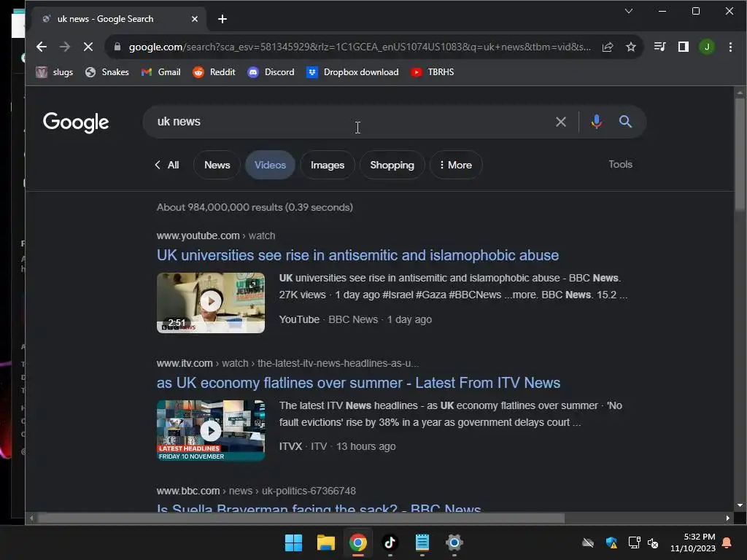
Task: Open Windows Security tray icon
Action: tap(611, 542)
